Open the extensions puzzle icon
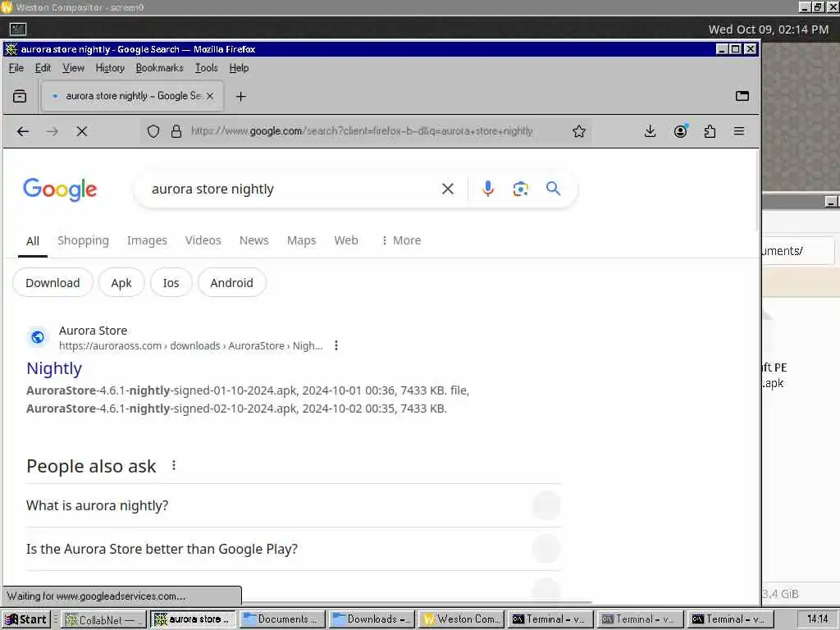Screen dimensions: 840x630 point(710,131)
